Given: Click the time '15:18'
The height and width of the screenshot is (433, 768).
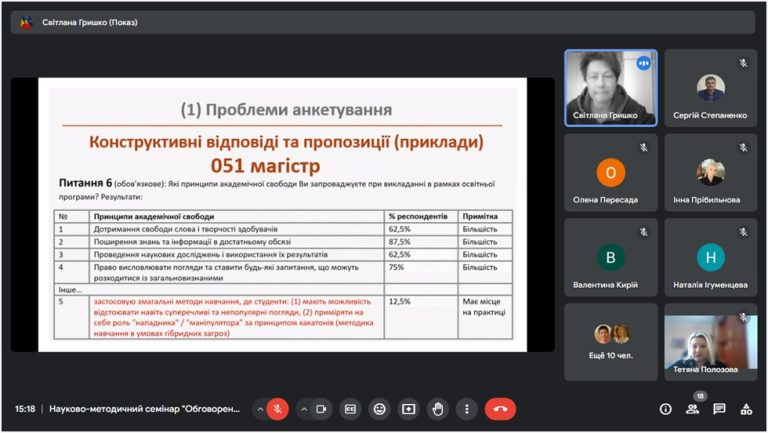Looking at the screenshot, I should 25,409.
